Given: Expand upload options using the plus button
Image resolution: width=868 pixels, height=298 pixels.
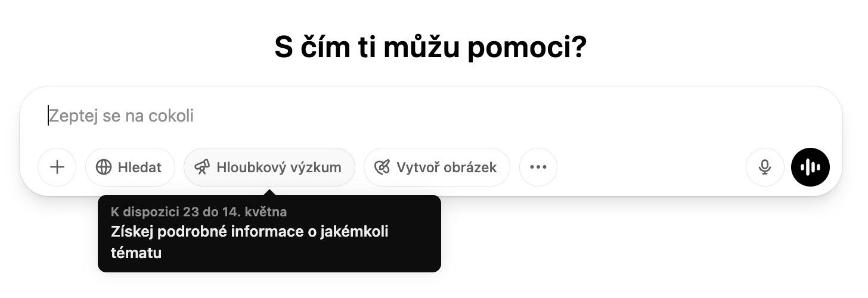Looking at the screenshot, I should click(57, 167).
